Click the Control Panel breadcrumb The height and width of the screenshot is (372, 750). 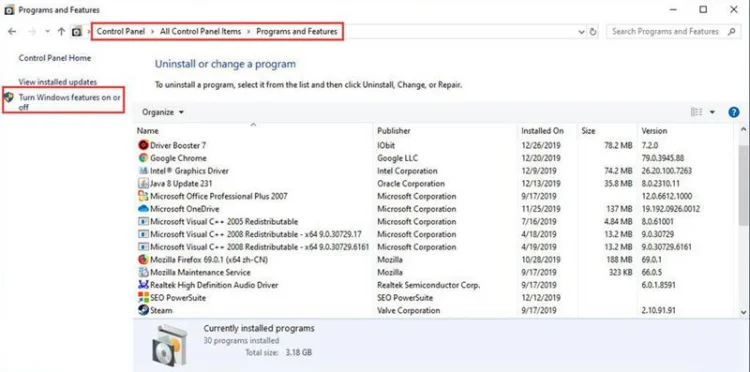(121, 32)
